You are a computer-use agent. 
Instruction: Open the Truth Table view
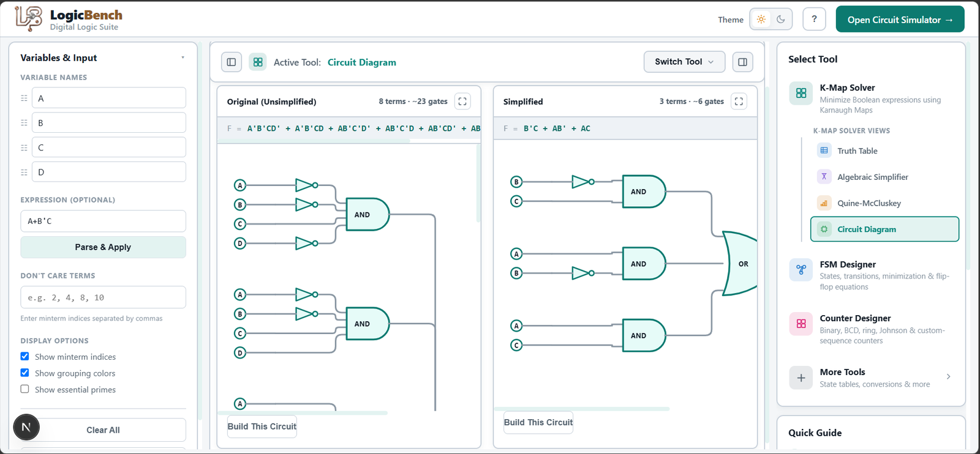(x=884, y=151)
